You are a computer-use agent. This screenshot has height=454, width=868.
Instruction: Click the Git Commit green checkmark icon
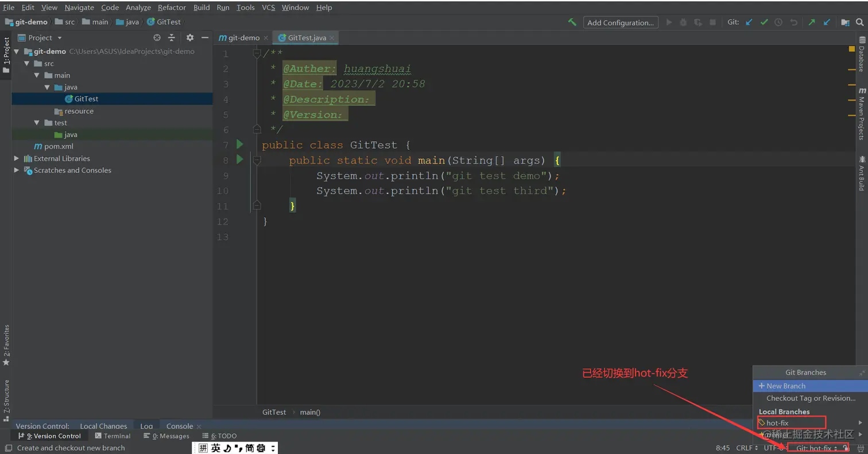764,22
